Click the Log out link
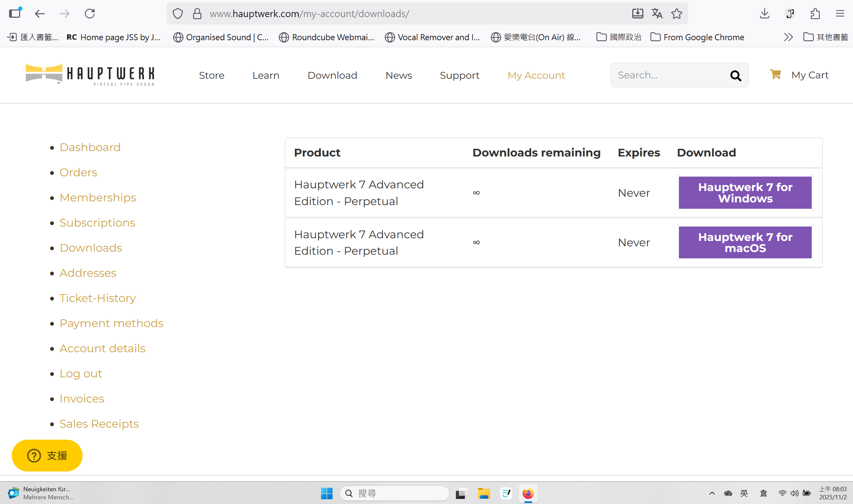Screen dimensions: 853x504 [81, 374]
